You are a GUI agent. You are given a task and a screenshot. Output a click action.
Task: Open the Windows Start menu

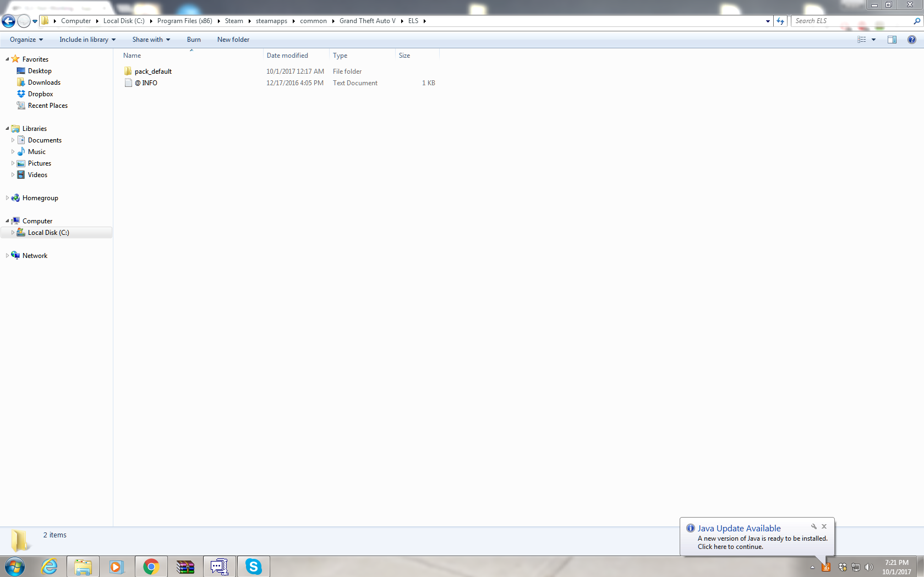15,567
